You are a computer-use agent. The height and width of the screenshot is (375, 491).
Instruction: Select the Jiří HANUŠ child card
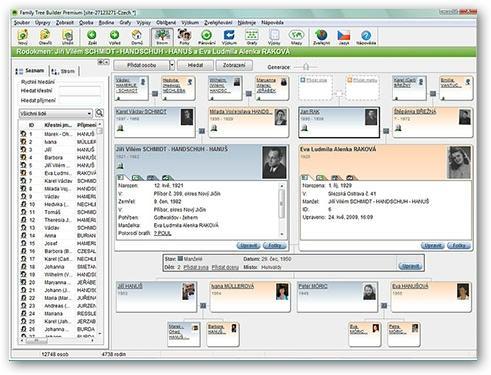click(157, 297)
